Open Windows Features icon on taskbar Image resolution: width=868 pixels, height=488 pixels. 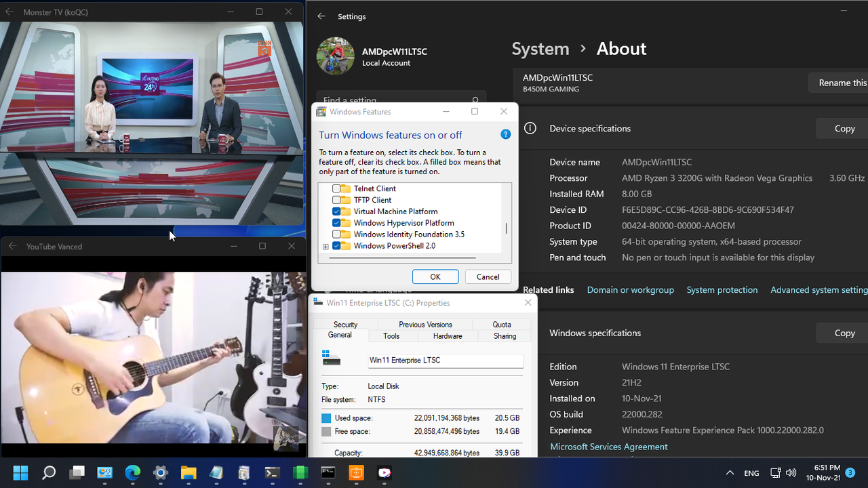(x=244, y=472)
